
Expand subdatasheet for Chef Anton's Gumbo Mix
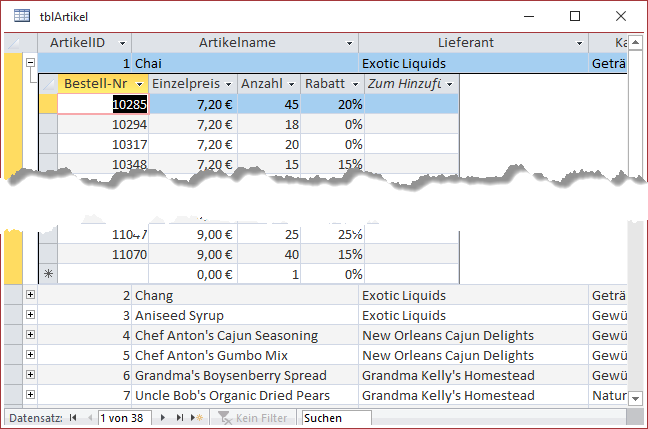click(x=30, y=355)
